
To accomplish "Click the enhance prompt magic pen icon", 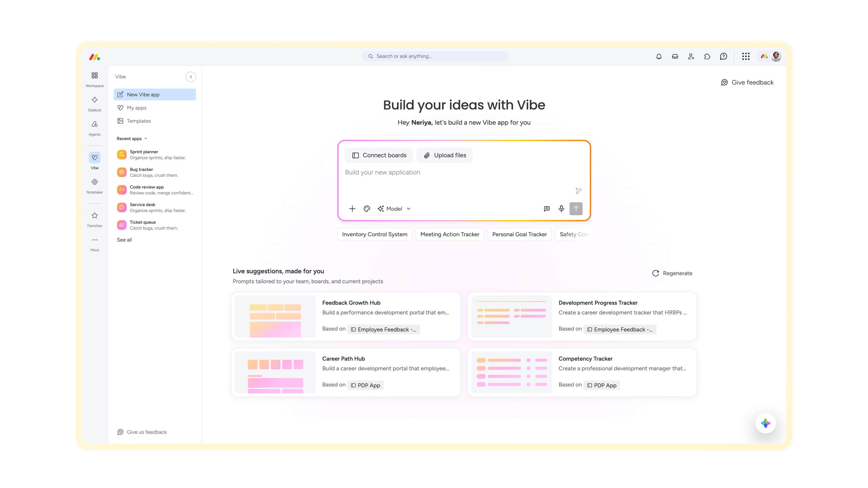I will pos(578,191).
